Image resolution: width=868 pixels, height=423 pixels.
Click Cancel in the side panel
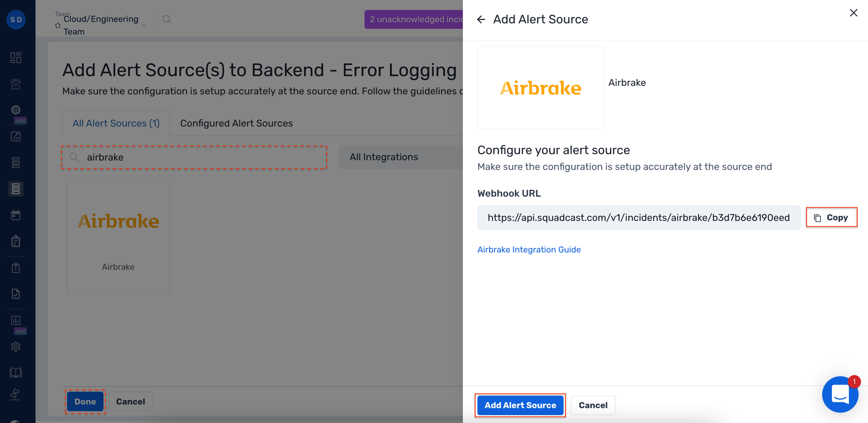(593, 405)
